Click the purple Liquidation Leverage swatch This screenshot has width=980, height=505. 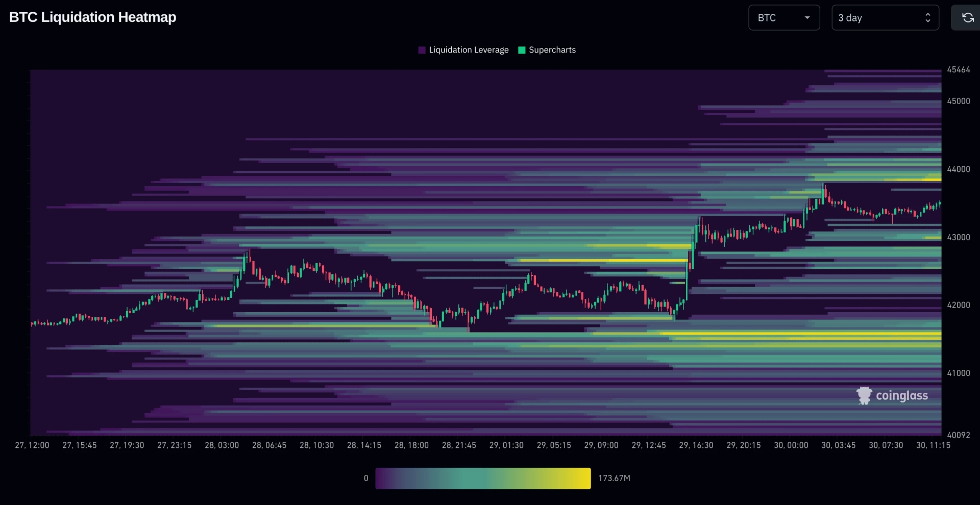422,50
